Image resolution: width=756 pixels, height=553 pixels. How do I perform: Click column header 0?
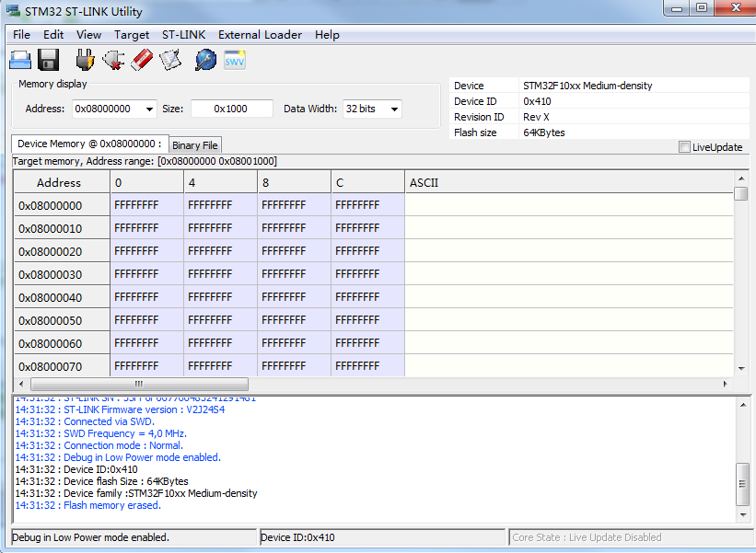pos(147,182)
